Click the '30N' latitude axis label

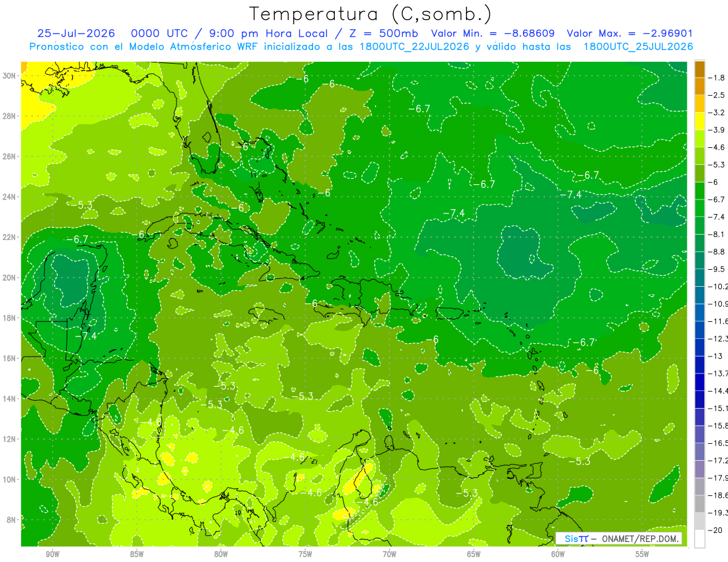pyautogui.click(x=10, y=75)
